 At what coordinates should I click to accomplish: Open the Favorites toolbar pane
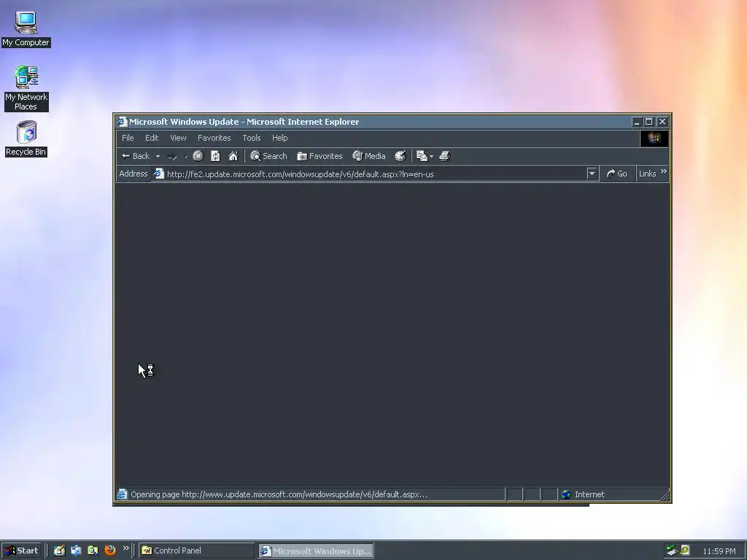pos(320,156)
